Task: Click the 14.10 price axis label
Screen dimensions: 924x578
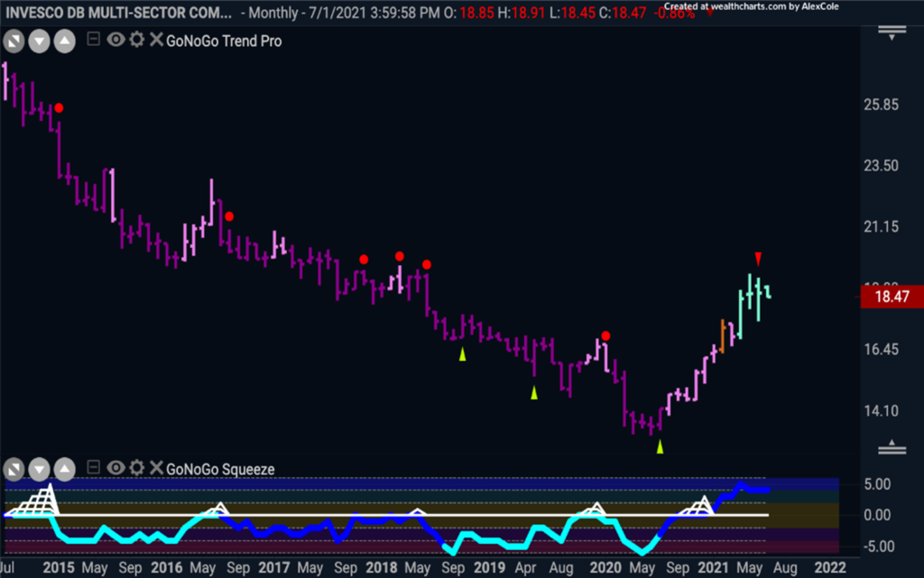Action: 881,411
